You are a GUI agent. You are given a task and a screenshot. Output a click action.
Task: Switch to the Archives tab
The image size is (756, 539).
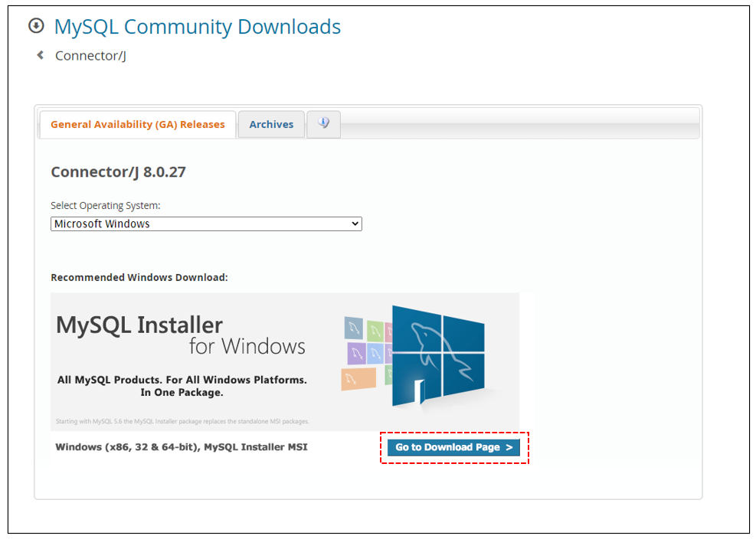(271, 124)
